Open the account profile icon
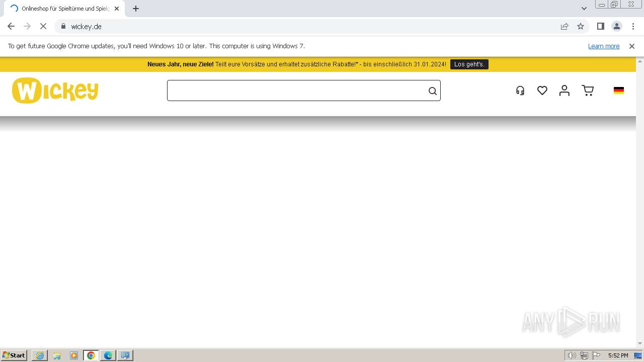 pos(564,90)
